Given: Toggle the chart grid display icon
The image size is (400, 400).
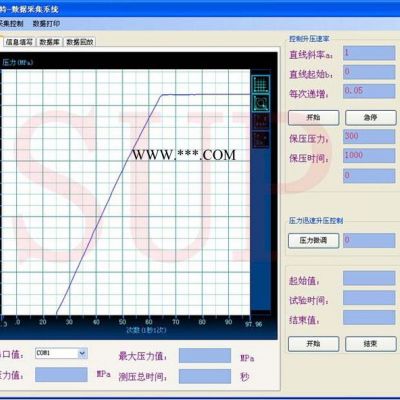Looking at the screenshot, I should click(x=261, y=84).
